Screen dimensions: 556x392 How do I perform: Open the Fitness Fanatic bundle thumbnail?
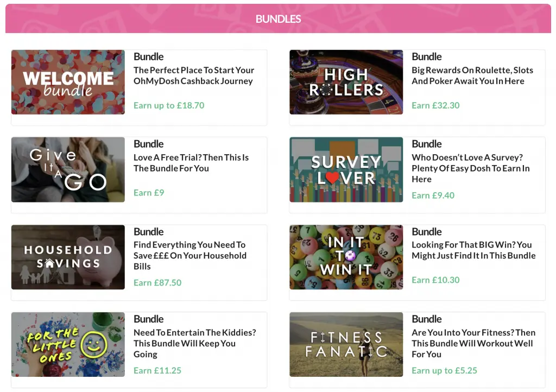click(x=346, y=344)
